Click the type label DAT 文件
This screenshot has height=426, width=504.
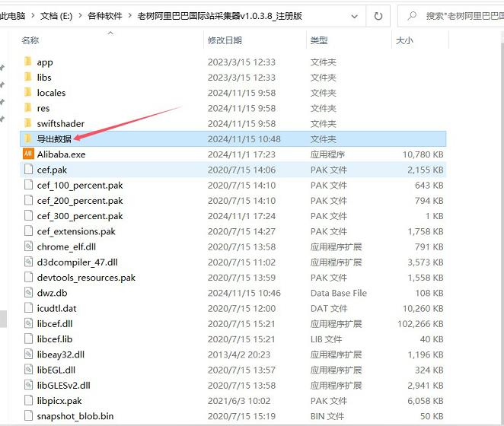329,308
